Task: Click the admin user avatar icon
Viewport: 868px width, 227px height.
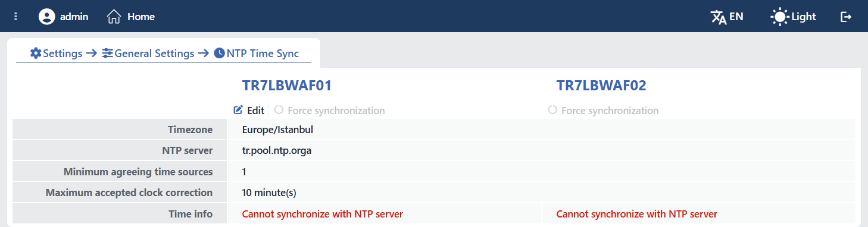Action: click(46, 17)
